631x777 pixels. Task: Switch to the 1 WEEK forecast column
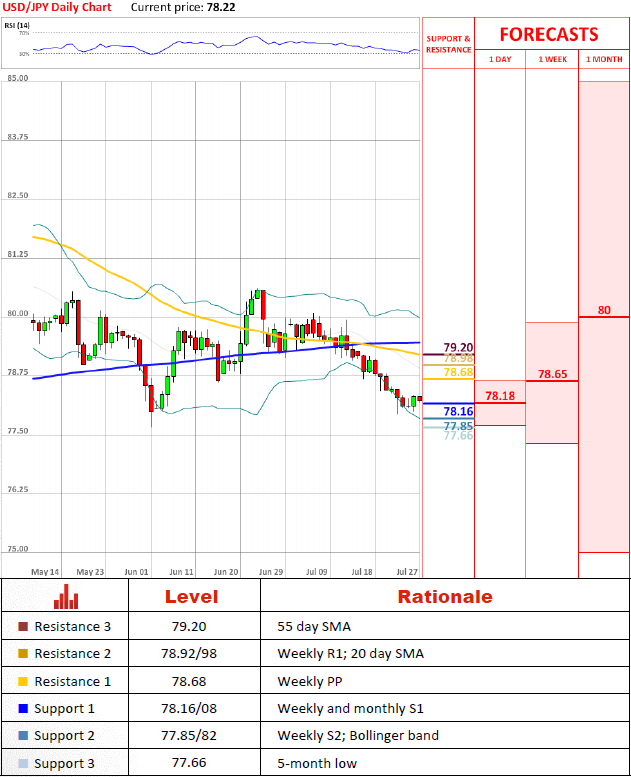pyautogui.click(x=552, y=59)
